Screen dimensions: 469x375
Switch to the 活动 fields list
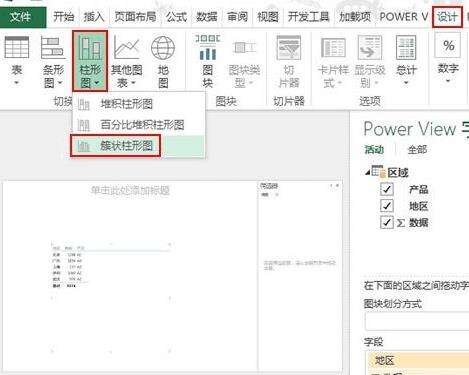click(374, 150)
